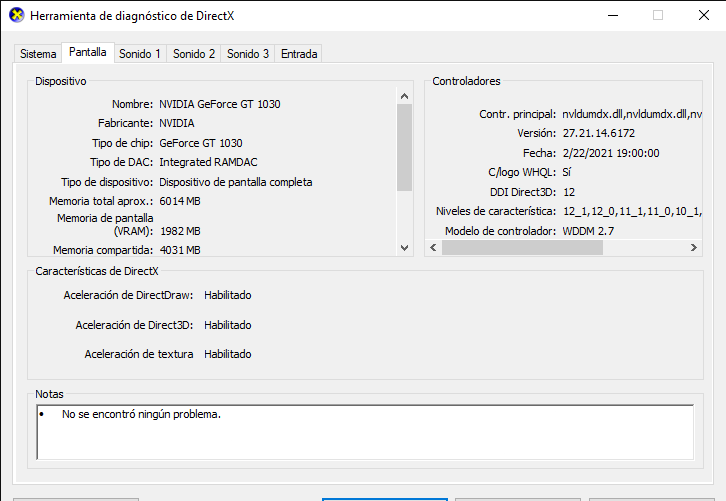The height and width of the screenshot is (501, 726).
Task: Switch to the Sistema tab
Action: (x=38, y=54)
